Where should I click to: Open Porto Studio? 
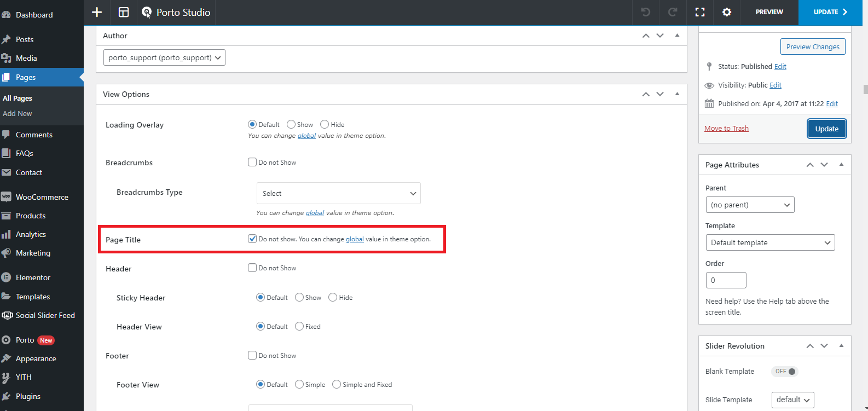point(176,12)
